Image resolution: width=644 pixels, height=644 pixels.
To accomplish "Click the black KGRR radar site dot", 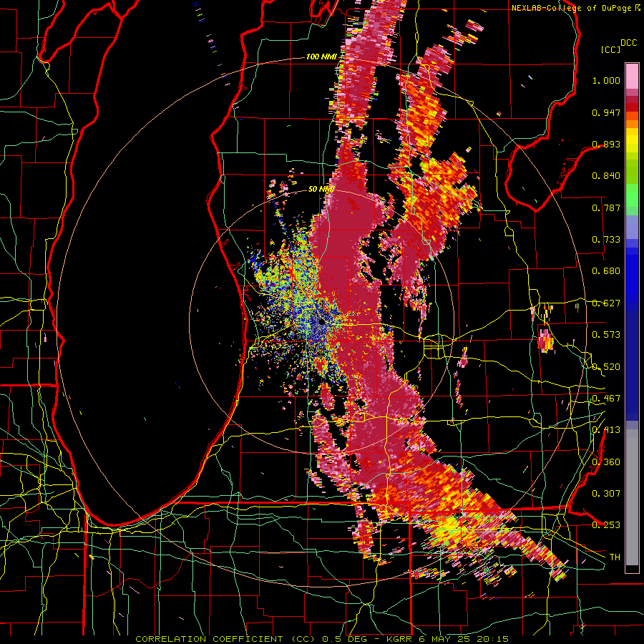I will (322, 323).
